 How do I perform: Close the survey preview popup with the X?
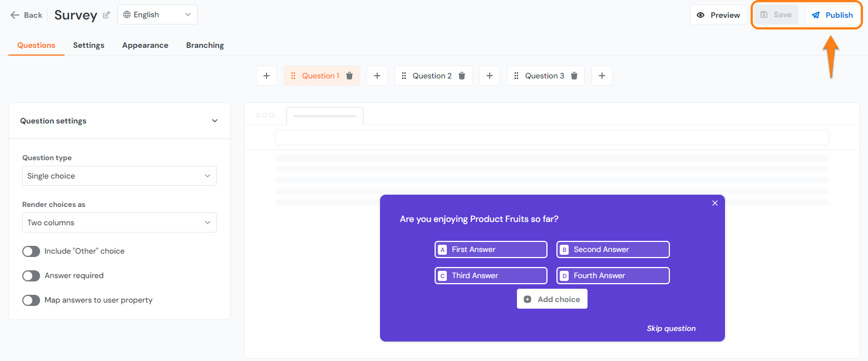715,203
